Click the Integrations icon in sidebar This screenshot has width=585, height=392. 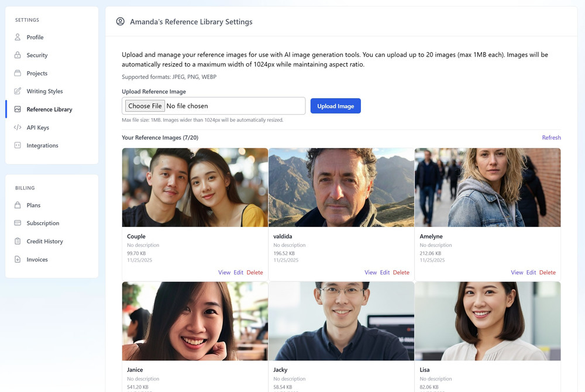click(x=18, y=145)
